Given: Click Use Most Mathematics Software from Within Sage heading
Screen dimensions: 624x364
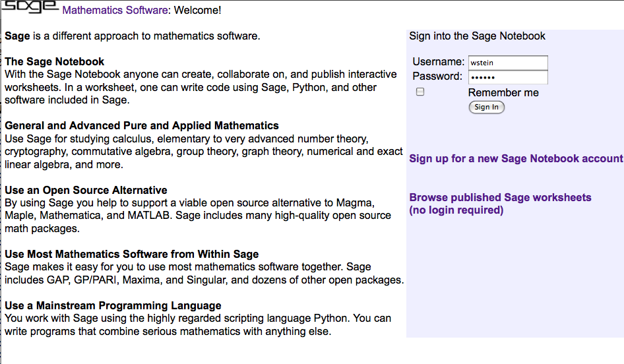Looking at the screenshot, I should [x=131, y=255].
